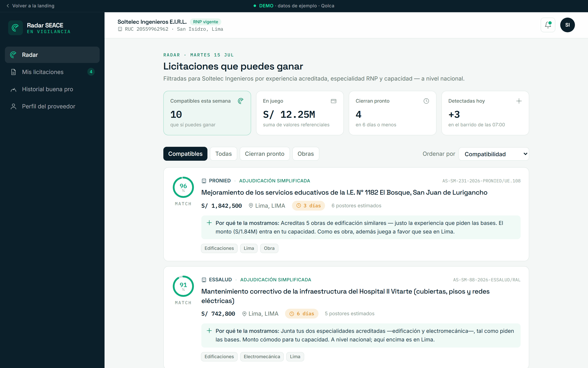Click clock icon in 6 días badge
The image size is (588, 368).
(x=292, y=314)
